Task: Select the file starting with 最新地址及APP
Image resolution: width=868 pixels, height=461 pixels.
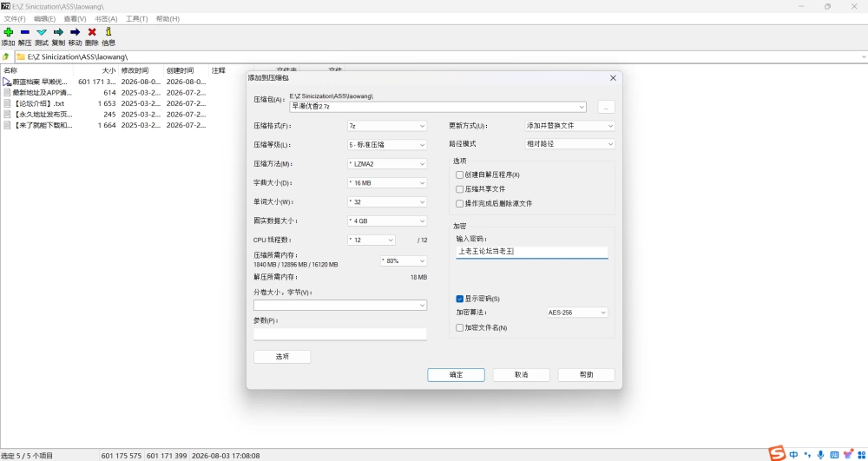Action: point(42,92)
